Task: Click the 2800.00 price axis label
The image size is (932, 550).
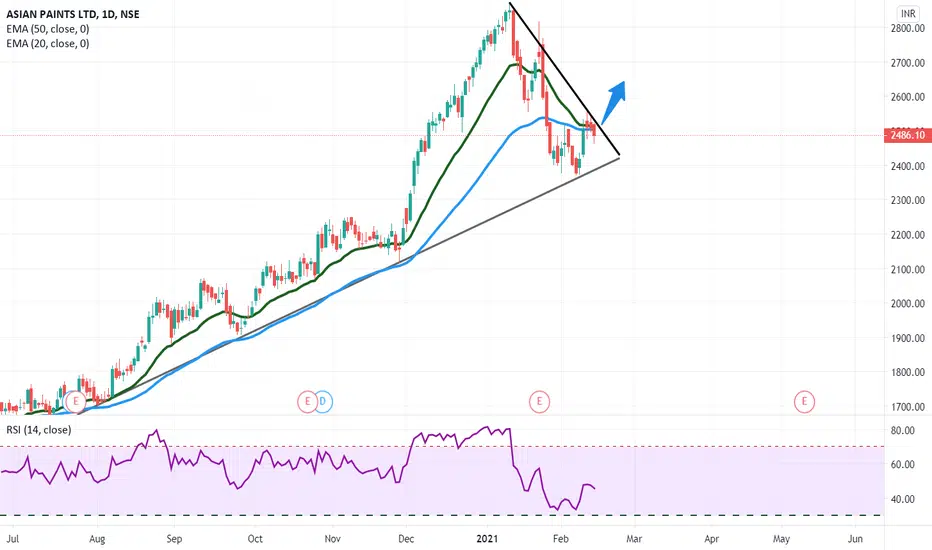Action: (908, 28)
